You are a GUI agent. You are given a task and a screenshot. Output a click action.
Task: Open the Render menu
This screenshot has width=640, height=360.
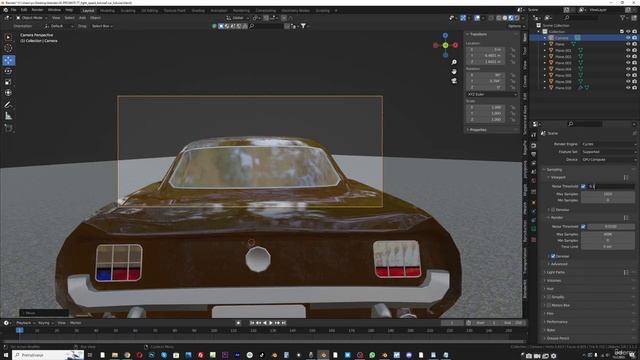point(37,10)
